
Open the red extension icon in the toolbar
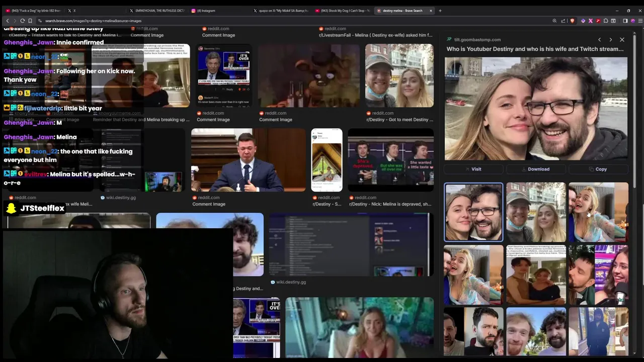[598, 21]
